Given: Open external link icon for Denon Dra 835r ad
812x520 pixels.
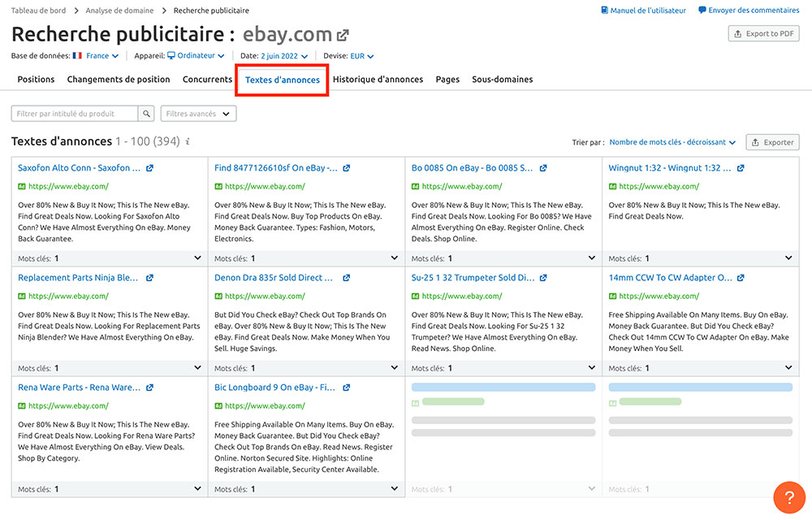Looking at the screenshot, I should coord(347,278).
